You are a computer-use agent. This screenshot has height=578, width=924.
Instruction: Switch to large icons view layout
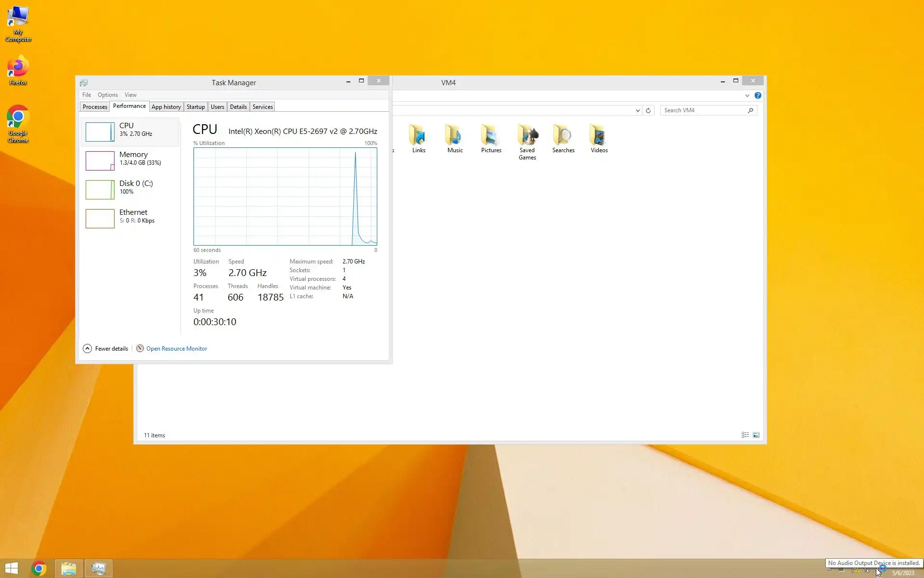756,435
